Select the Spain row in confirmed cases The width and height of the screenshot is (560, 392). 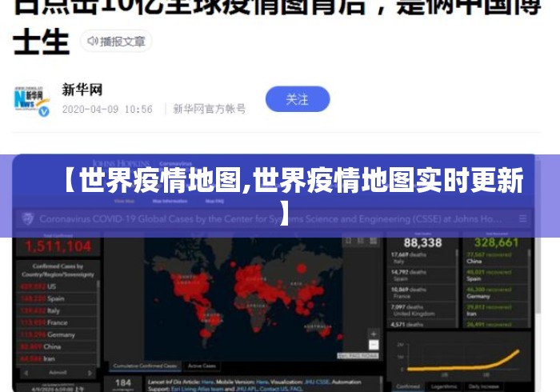57,298
